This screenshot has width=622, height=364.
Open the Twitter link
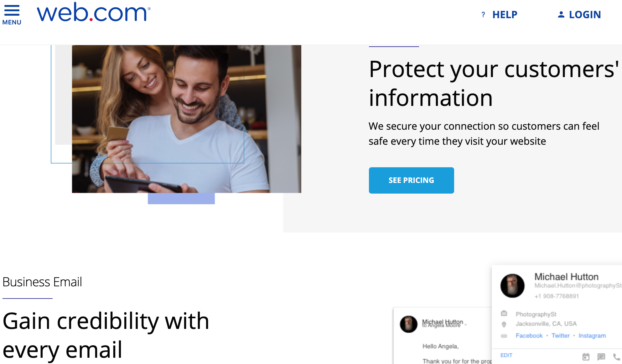pos(560,336)
